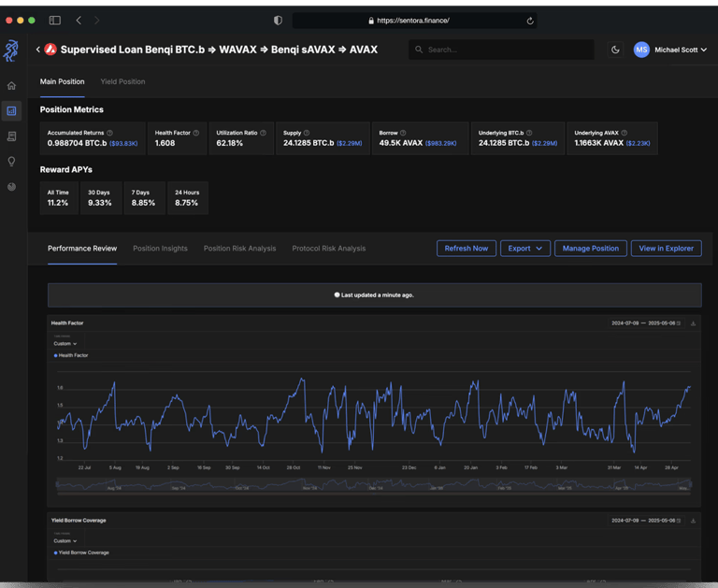Open the Health Factor Custom time range dropdown
Screen dimensions: 718x588
[65, 344]
